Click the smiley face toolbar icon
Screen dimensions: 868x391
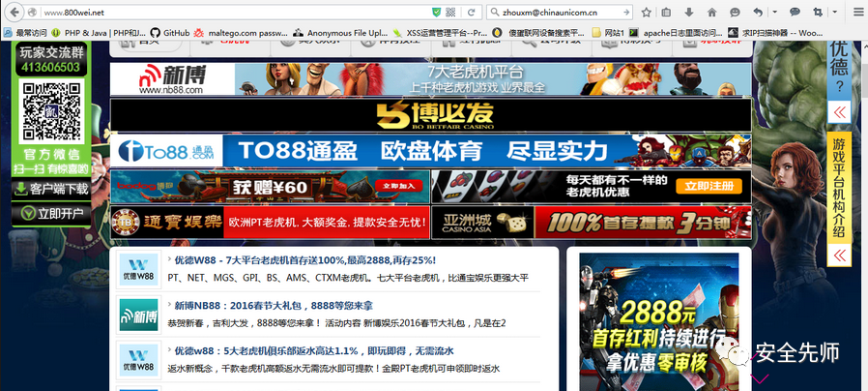pyautogui.click(x=735, y=13)
